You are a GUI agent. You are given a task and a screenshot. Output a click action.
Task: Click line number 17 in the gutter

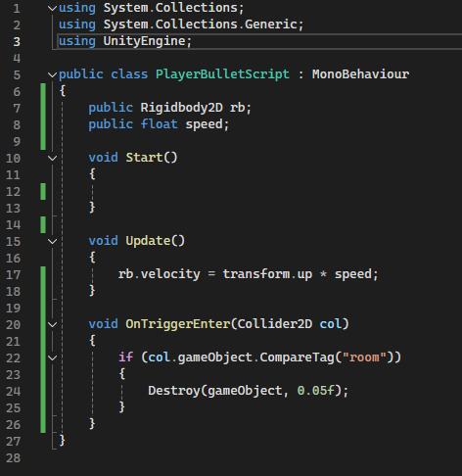click(14, 275)
